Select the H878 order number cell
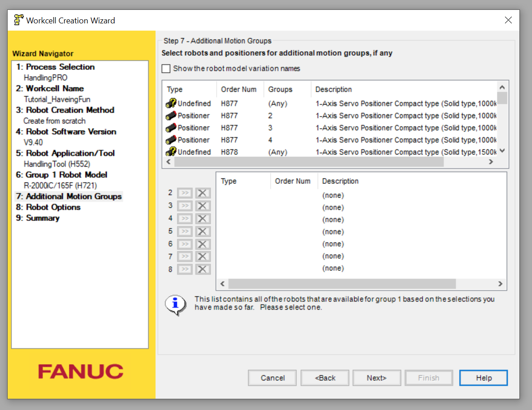Viewport: 532px width, 410px height. pos(230,152)
